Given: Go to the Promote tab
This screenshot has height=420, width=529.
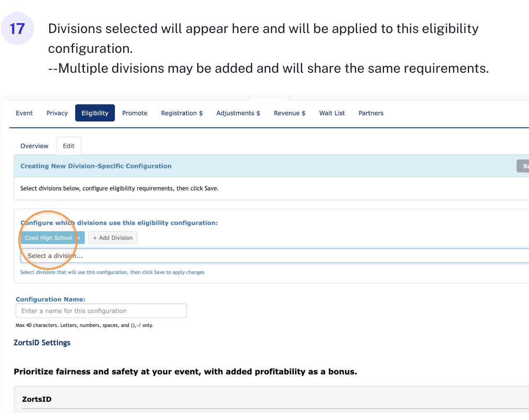Looking at the screenshot, I should click(135, 113).
